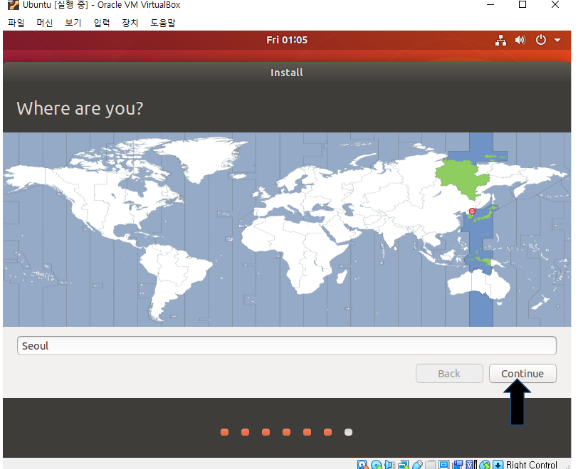Click the VirtualBox hard disk activity icon
Viewport: 578px width, 469px height.
point(362,465)
